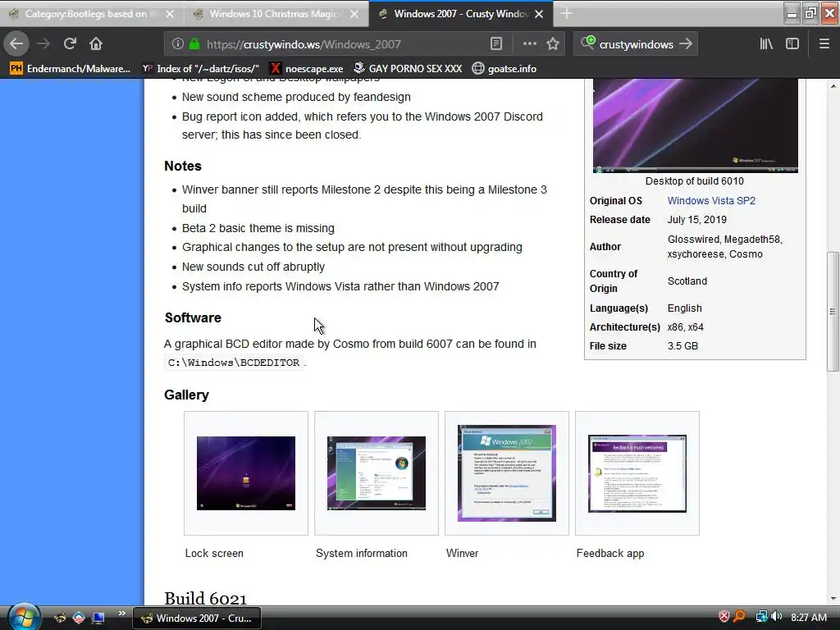Screen dimensions: 840x630
Task: Open the browser home page
Action: point(96,43)
